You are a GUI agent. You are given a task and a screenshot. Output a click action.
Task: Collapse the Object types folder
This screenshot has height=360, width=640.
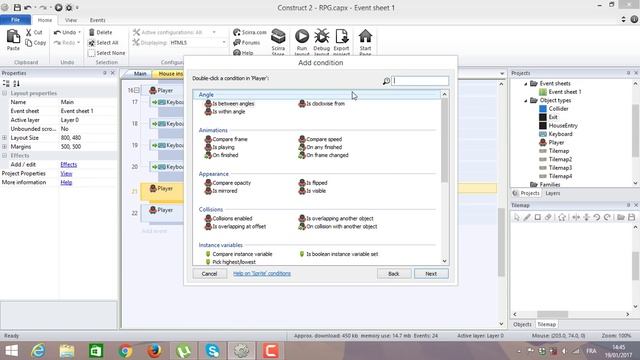526,100
